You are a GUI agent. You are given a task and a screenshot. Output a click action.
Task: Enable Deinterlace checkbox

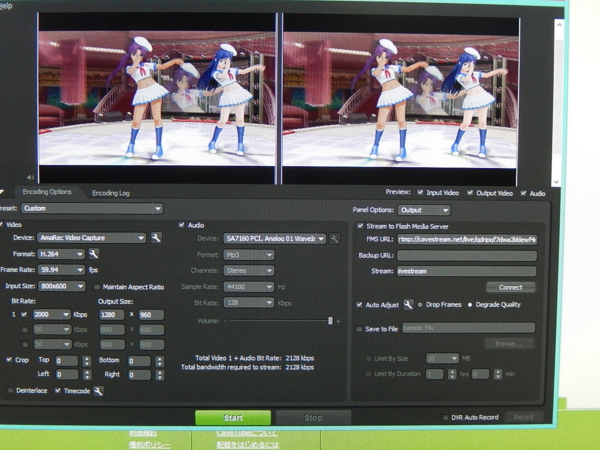tap(10, 390)
